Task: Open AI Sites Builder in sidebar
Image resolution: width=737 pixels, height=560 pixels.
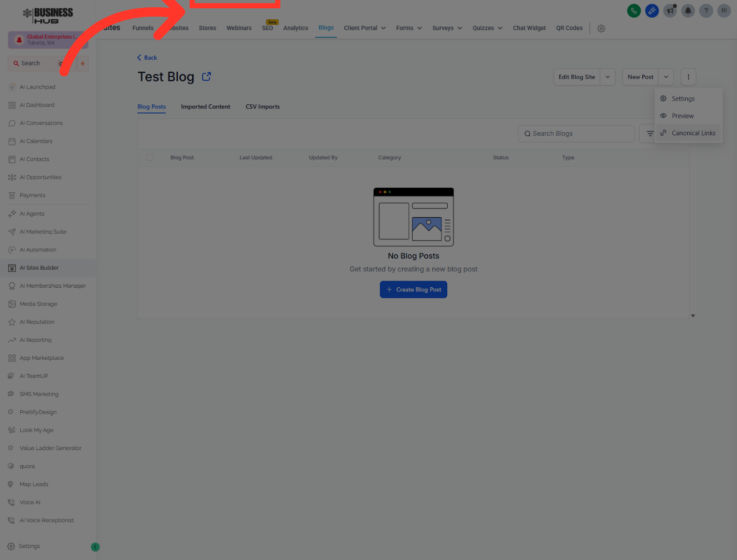Action: coord(48,268)
